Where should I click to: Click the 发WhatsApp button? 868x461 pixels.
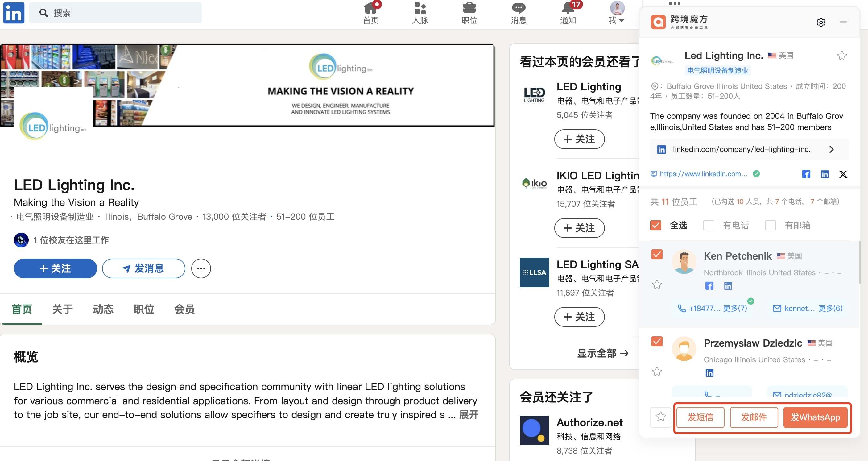[x=815, y=417]
